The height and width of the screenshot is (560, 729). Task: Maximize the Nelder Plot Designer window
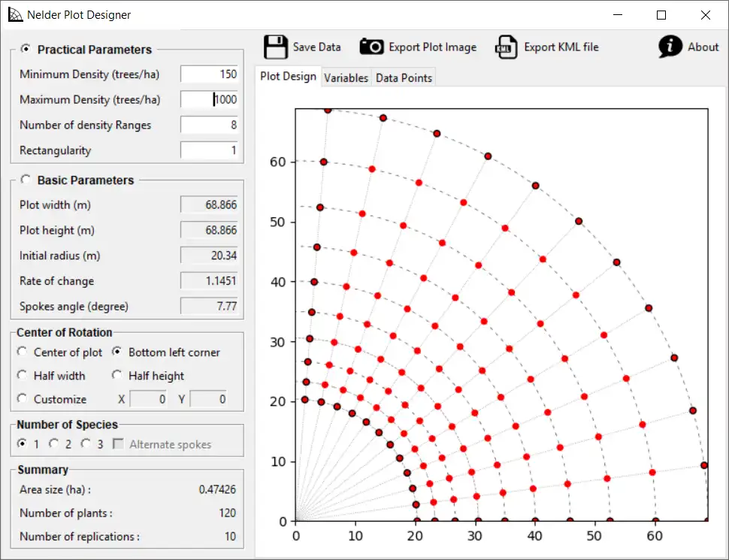[661, 15]
